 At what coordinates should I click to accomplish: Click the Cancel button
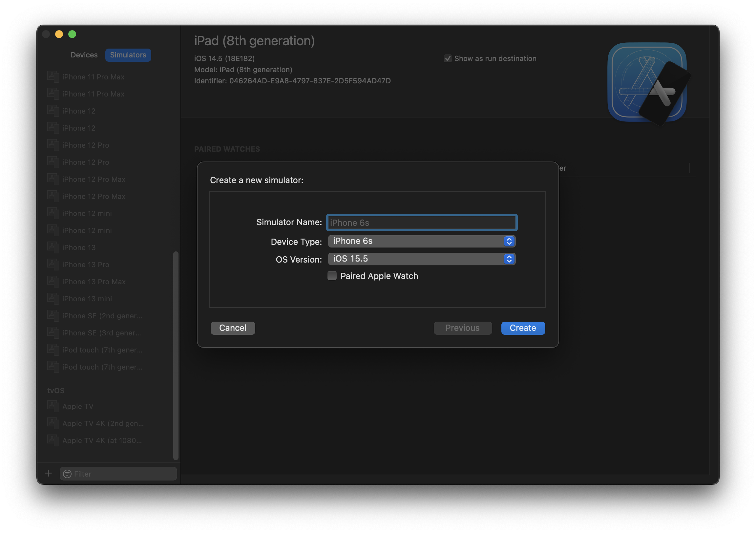tap(233, 328)
